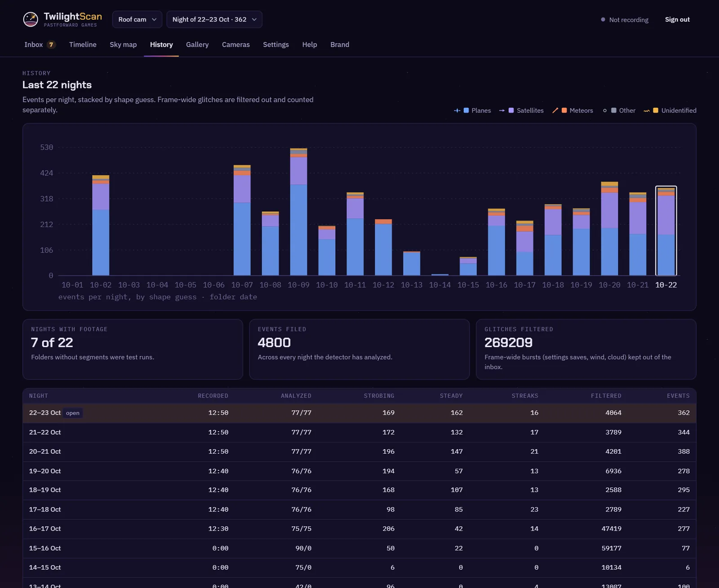Screen dimensions: 719x588
Task: Open the 20–21 Oct night row
Action: pyautogui.click(x=359, y=451)
